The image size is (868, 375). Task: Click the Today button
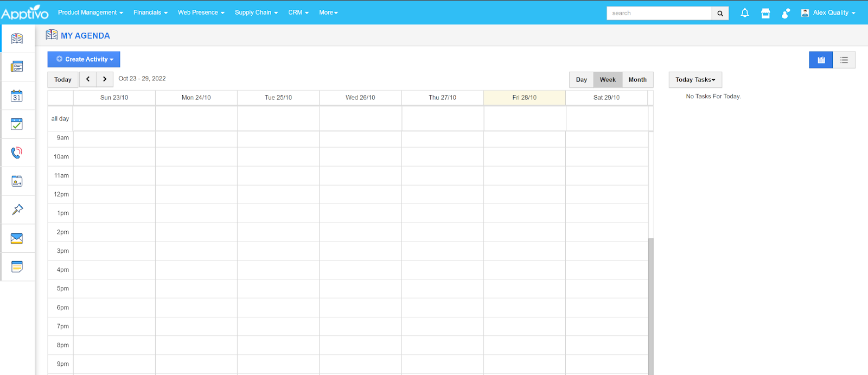[63, 80]
